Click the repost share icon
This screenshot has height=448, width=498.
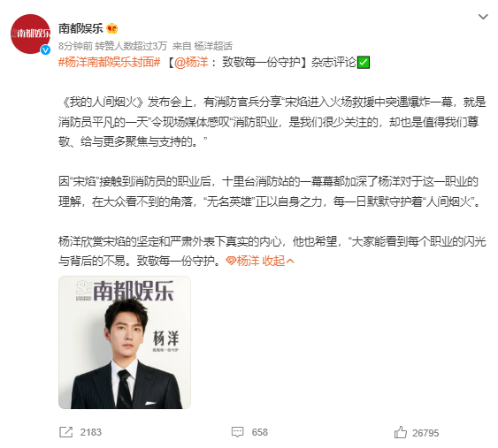click(65, 432)
